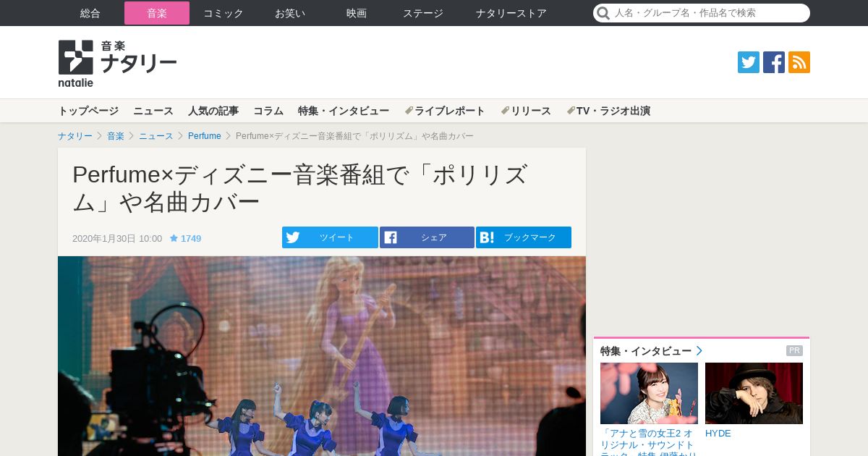Screen dimensions: 868x456
Task: Open リリース in navigation
Action: (x=526, y=111)
